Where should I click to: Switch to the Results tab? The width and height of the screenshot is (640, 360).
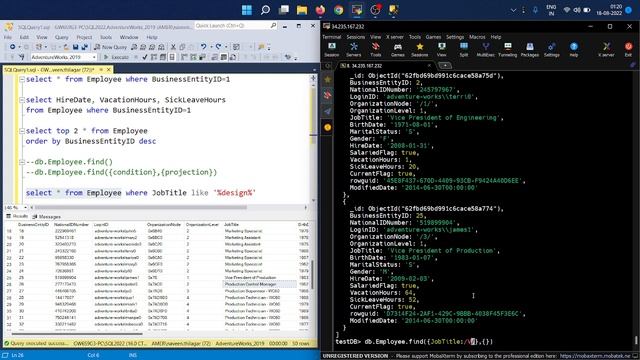[17, 216]
